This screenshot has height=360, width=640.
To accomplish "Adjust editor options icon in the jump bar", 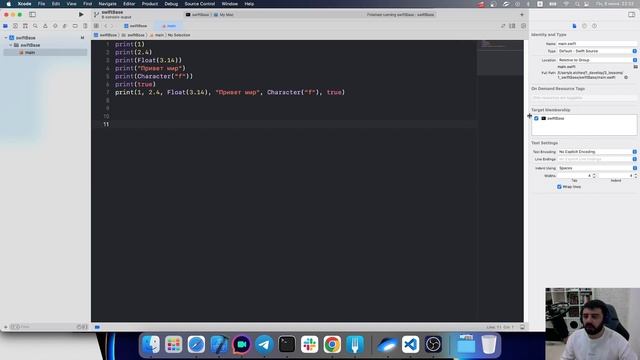I will [512, 26].
